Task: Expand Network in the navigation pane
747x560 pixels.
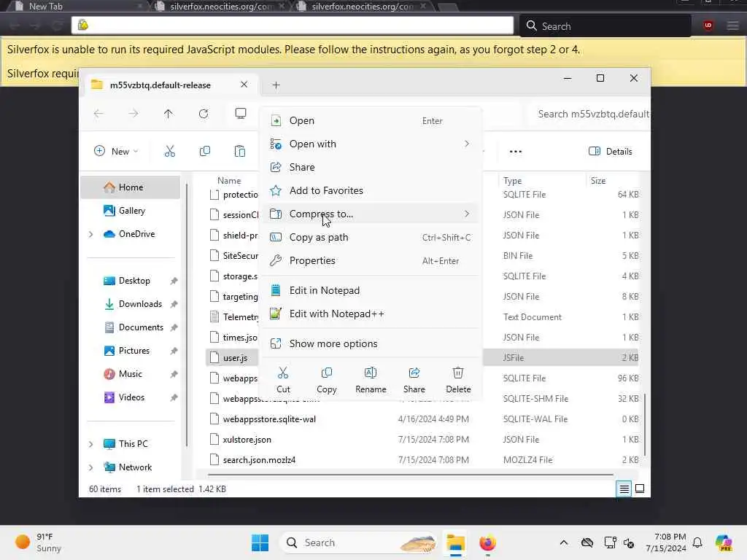Action: (x=91, y=467)
